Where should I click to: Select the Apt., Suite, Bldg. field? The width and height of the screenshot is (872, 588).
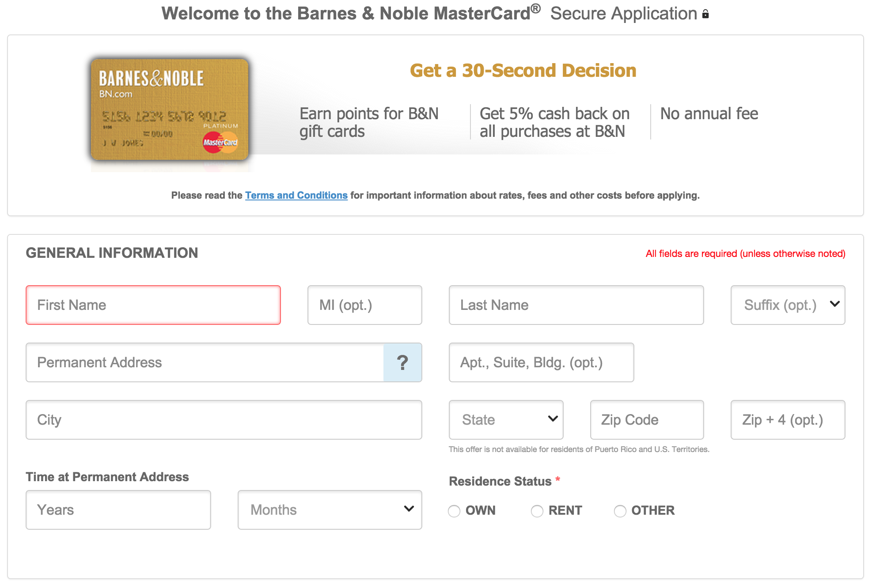[541, 362]
